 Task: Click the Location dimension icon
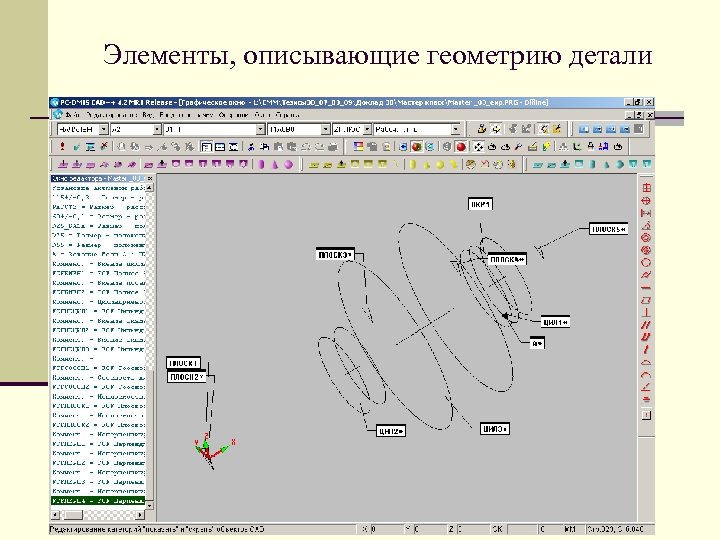pyautogui.click(x=646, y=187)
